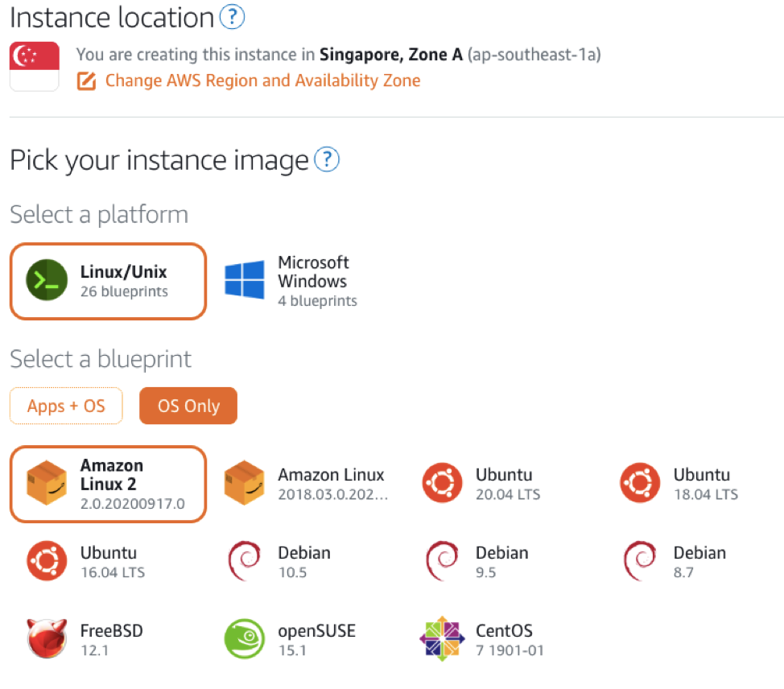Select the Microsoft Windows platform logo
This screenshot has width=784, height=689.
tap(245, 280)
